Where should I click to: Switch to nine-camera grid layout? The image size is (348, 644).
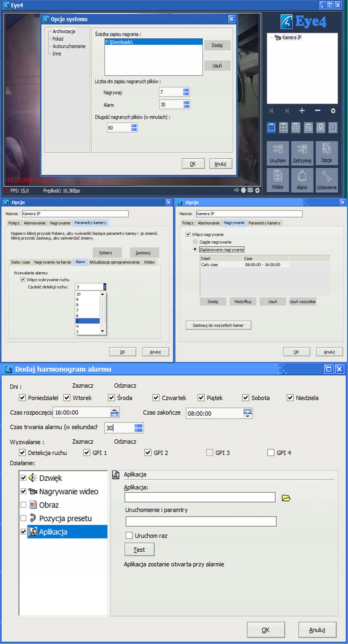296,128
